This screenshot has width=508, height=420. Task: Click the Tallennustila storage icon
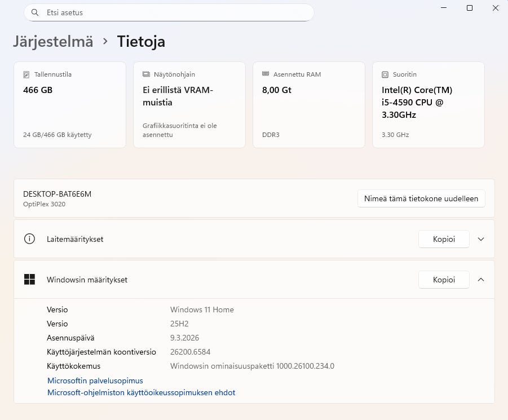click(26, 74)
